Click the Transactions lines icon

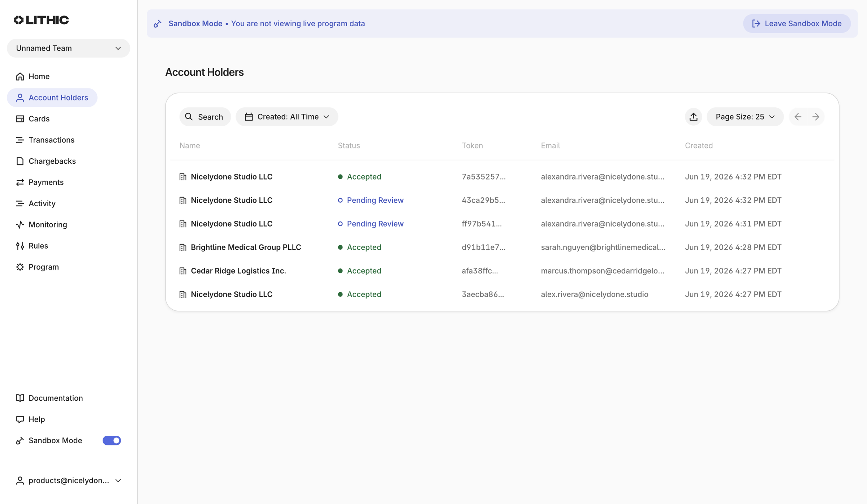coord(20,140)
